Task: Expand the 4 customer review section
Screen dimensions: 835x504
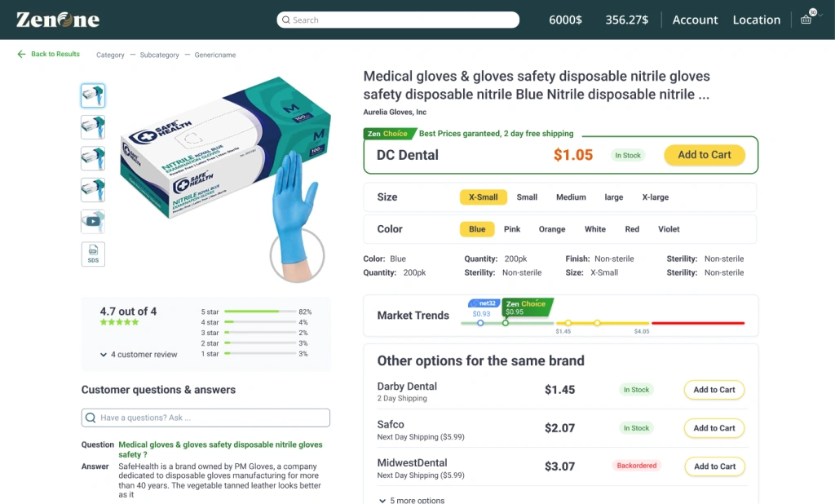Action: (x=139, y=354)
